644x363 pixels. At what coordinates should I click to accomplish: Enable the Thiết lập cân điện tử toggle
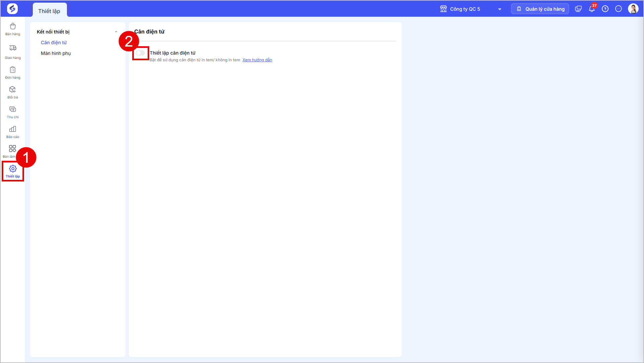pyautogui.click(x=140, y=53)
